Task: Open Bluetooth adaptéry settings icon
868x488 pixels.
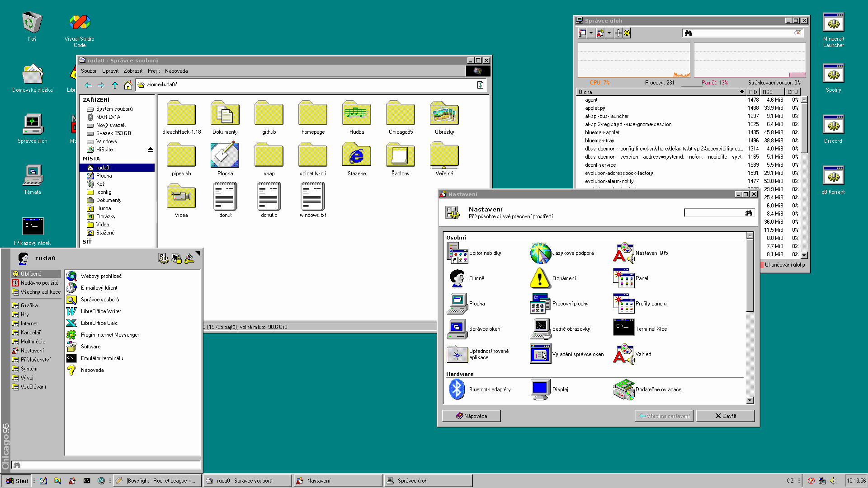Action: [457, 389]
